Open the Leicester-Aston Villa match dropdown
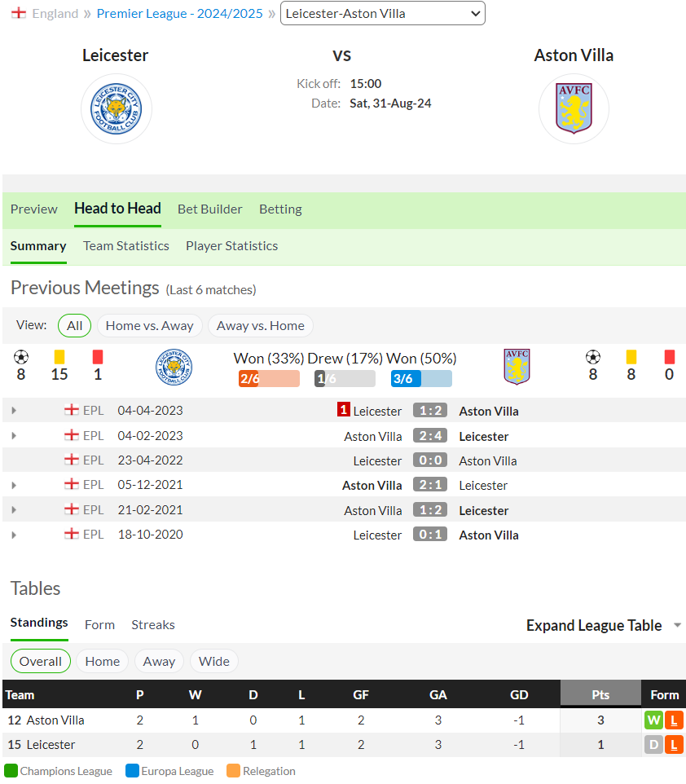The width and height of the screenshot is (686, 784). point(383,14)
